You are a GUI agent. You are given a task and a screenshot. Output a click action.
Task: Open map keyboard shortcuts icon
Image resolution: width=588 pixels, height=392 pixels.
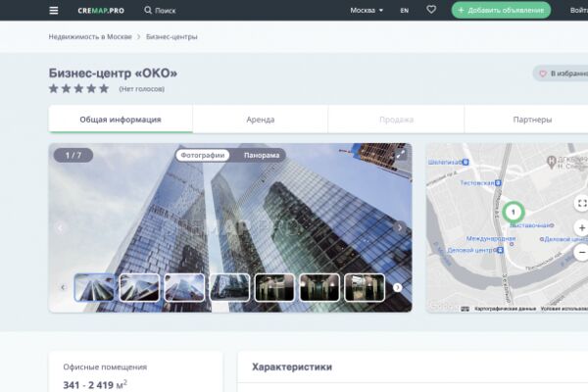[x=465, y=309]
